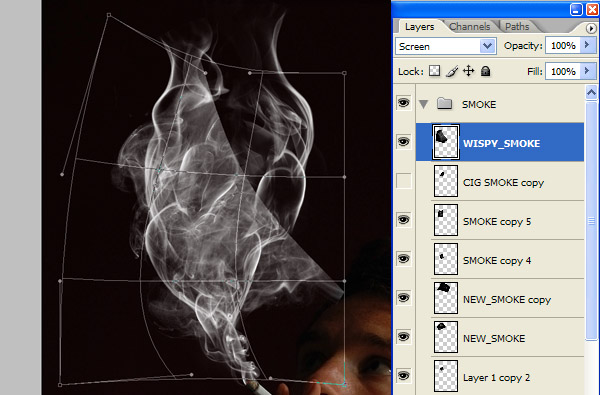Collapse the SMOKE group triangle
Screen dimensions: 600x395
[423, 104]
